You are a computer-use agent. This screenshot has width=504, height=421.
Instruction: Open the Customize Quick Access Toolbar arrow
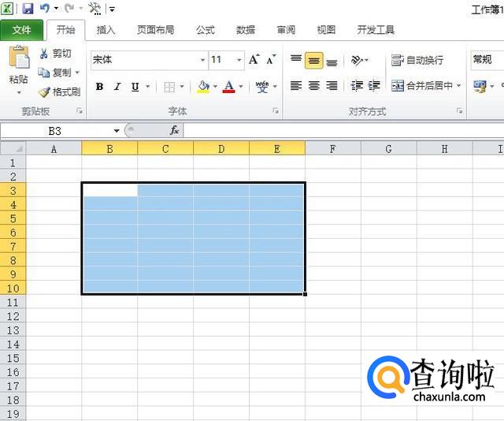click(112, 9)
